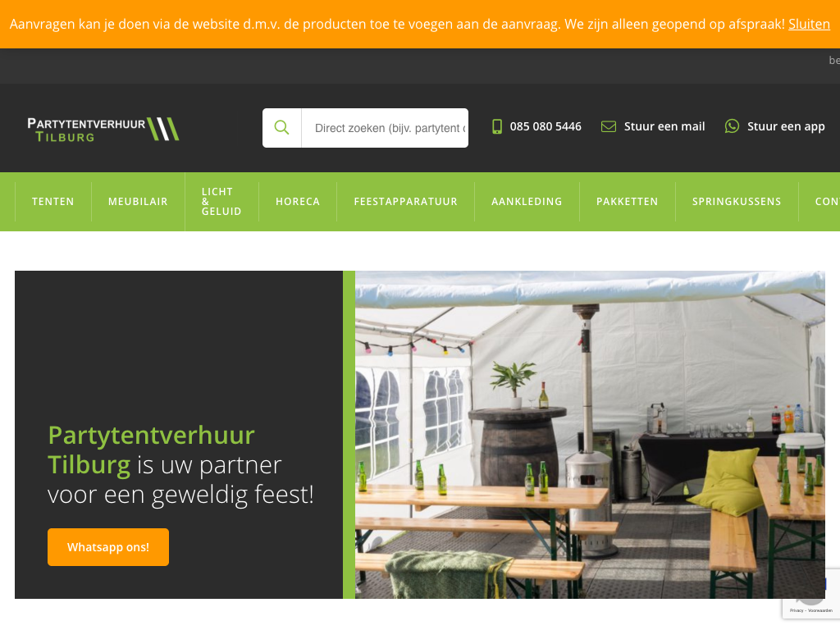Open the Meubilair menu

click(138, 202)
